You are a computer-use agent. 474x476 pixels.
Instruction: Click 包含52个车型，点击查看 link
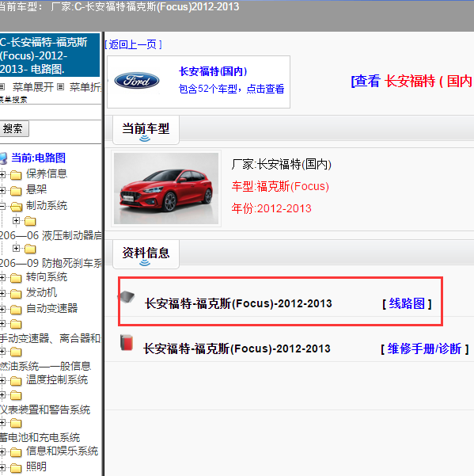point(231,89)
